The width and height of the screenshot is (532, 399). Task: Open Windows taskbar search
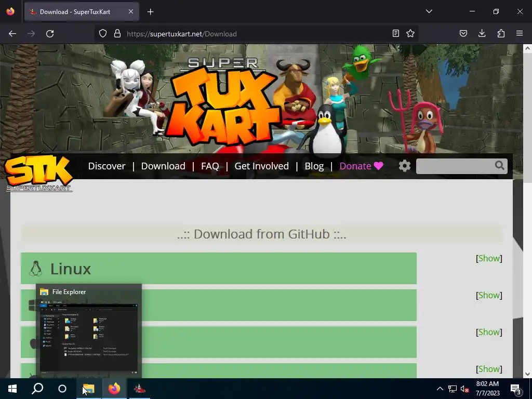[37, 389]
